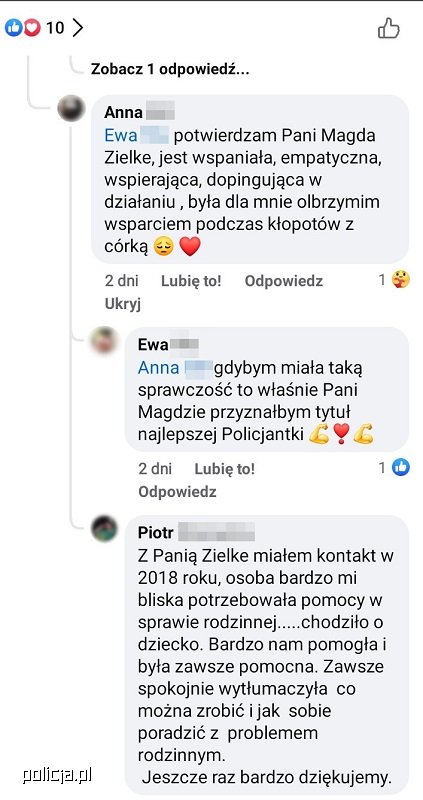Image resolution: width=423 pixels, height=800 pixels.
Task: View the blue like reaction on Ewa's reply
Action: click(401, 467)
